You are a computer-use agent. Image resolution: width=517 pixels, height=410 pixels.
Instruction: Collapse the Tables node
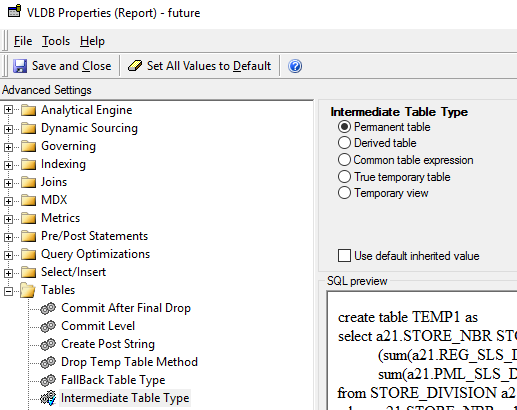click(x=9, y=291)
